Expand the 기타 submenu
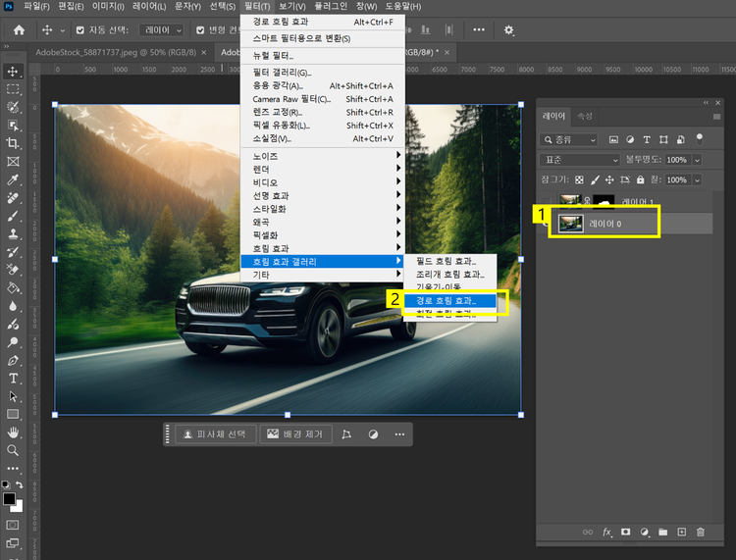 pos(323,275)
